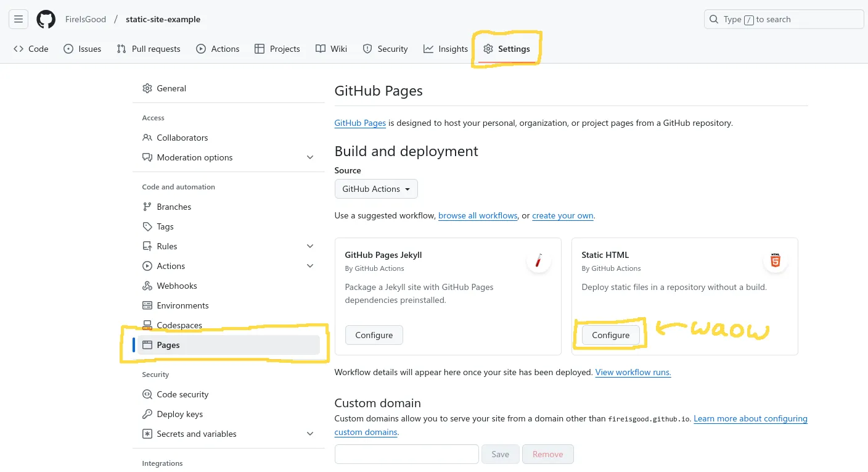
Task: Open the hamburger navigation menu
Action: click(x=18, y=19)
